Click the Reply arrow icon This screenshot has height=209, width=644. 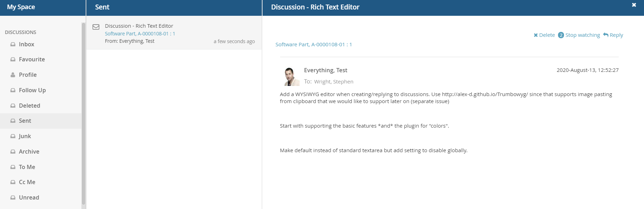(606, 35)
